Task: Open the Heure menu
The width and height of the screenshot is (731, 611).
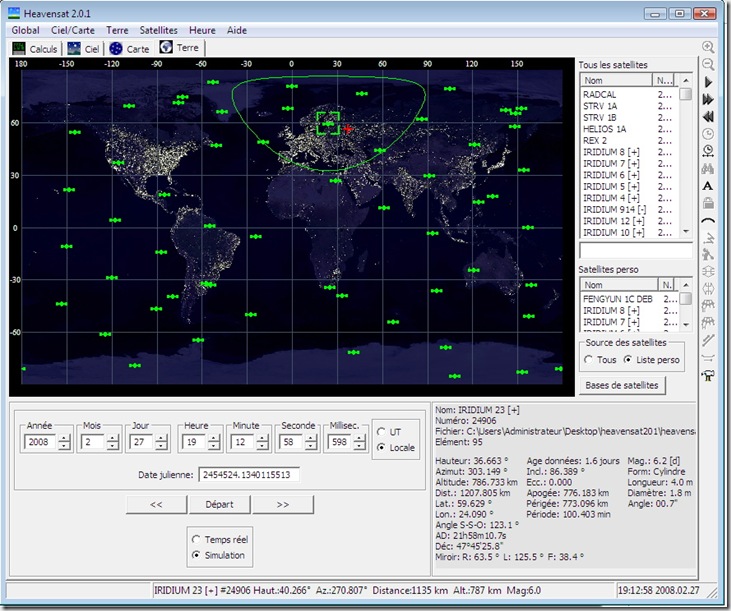Action: click(x=202, y=30)
